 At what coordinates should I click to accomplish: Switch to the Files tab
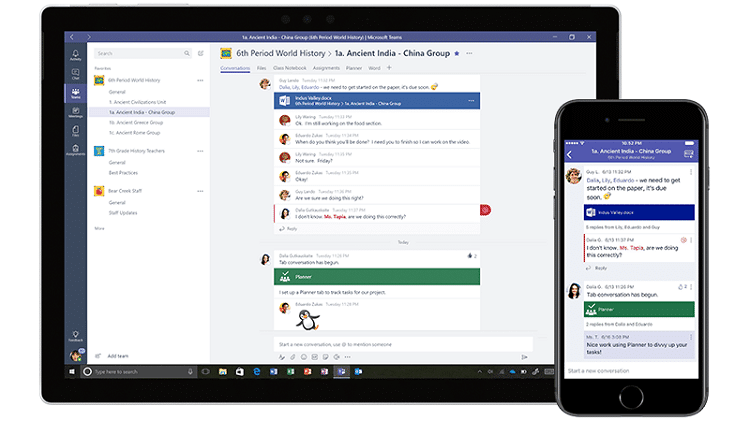[261, 68]
